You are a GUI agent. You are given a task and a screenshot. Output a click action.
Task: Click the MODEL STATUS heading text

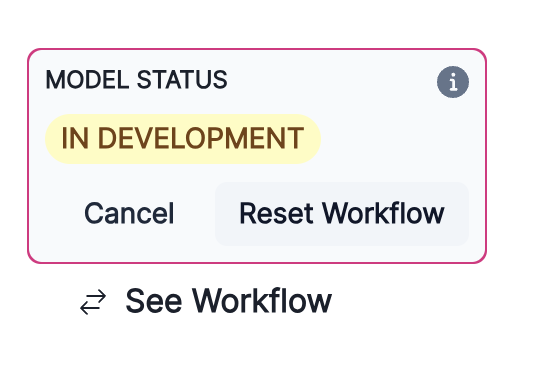click(136, 80)
